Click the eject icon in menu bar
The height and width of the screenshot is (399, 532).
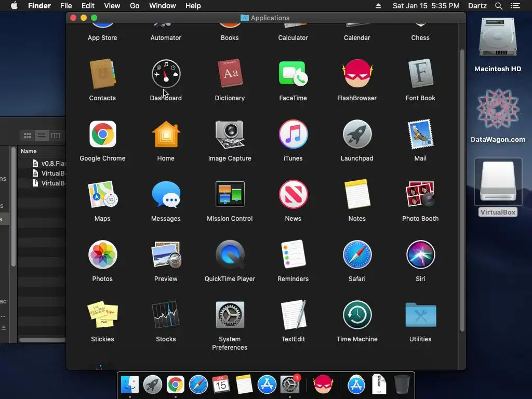[378, 6]
